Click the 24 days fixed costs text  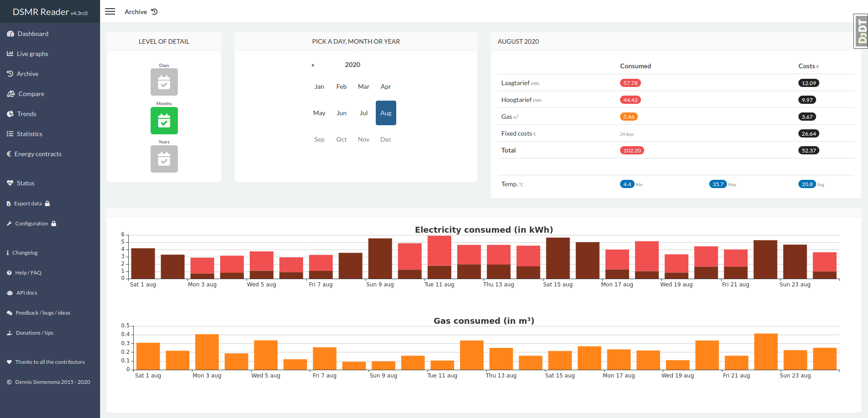(627, 134)
